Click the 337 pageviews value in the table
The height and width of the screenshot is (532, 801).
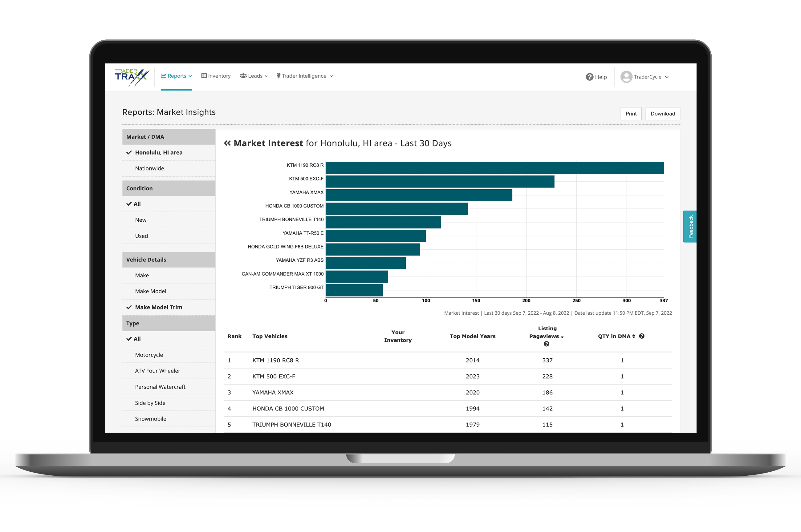(547, 360)
